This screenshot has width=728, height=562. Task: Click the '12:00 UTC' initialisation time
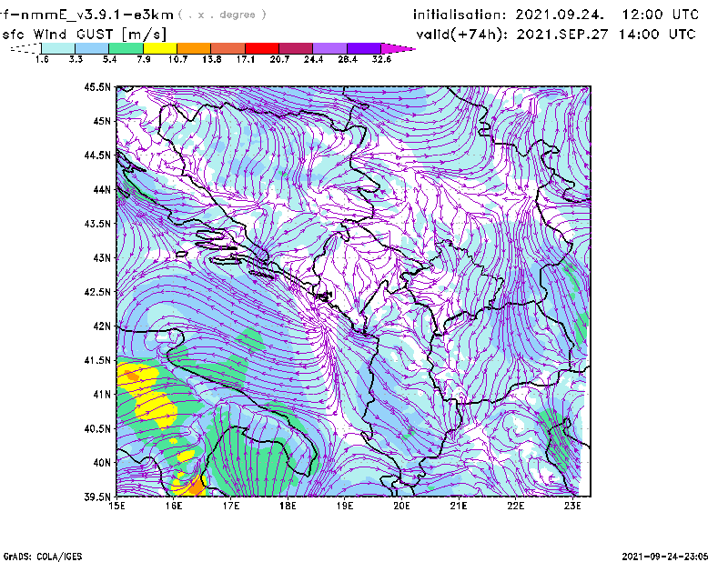pos(661,15)
